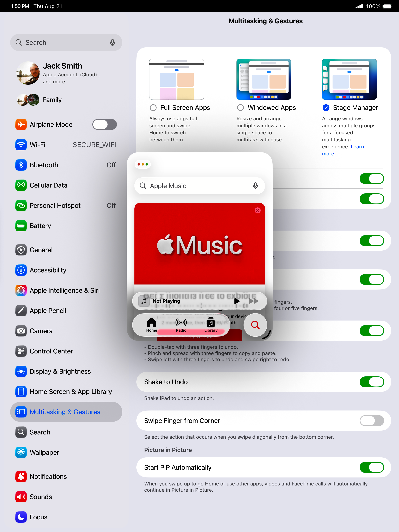Tap cellular signal bars in status bar
The width and height of the screenshot is (399, 532).
pos(359,6)
